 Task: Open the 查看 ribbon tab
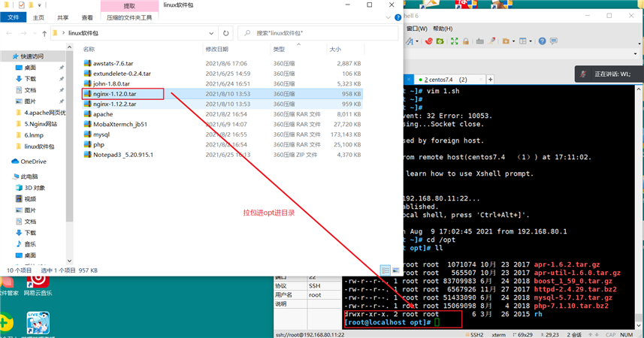point(87,17)
